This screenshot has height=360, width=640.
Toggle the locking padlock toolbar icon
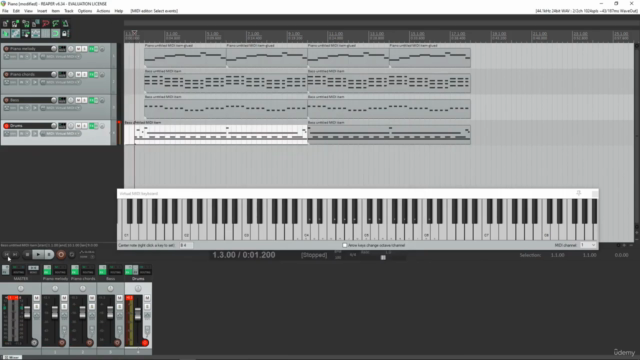click(x=65, y=33)
